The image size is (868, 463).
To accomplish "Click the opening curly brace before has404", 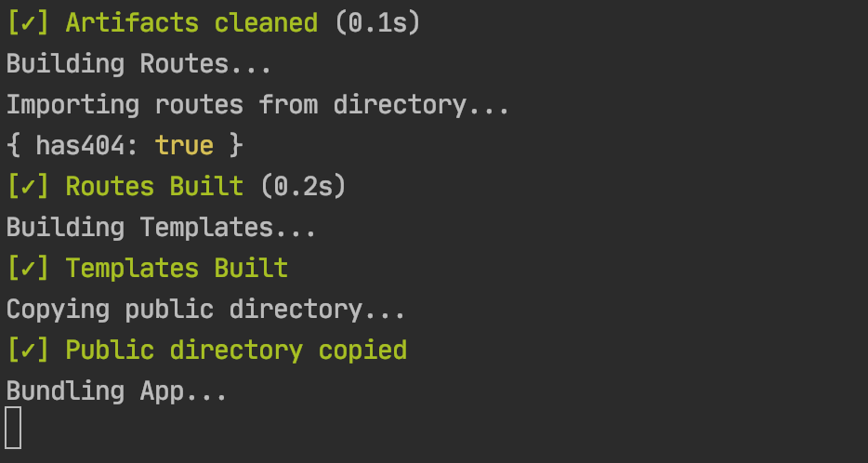I will tap(13, 146).
